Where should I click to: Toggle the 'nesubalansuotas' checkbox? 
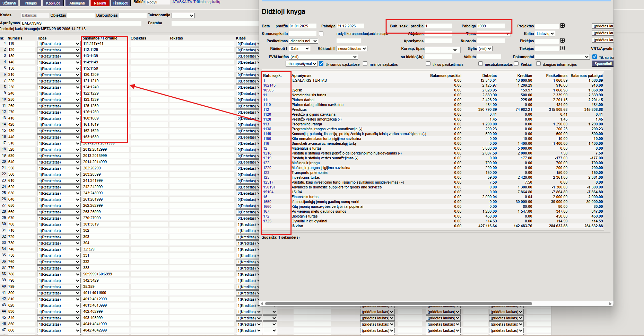point(480,64)
